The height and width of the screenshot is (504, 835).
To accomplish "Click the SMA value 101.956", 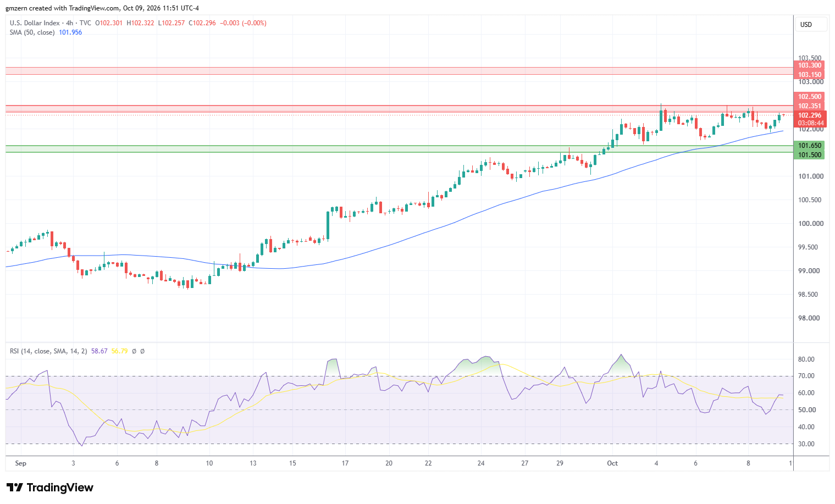I will [x=70, y=32].
